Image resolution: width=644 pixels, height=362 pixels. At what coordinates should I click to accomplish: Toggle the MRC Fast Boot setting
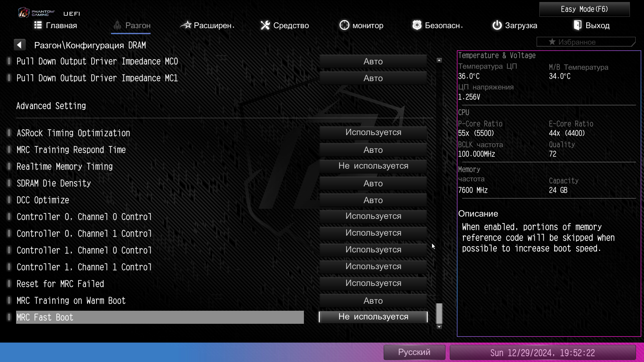coord(373,317)
